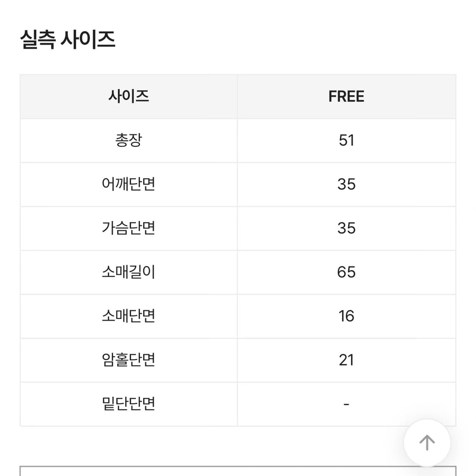Select the 가슴단면 measurement label

click(128, 228)
